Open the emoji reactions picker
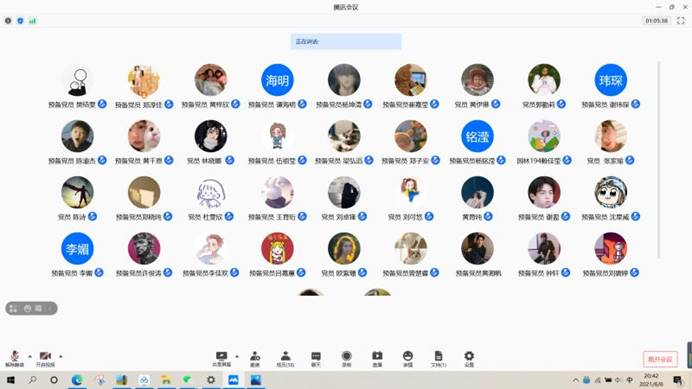This screenshot has height=389, width=692. [408, 359]
